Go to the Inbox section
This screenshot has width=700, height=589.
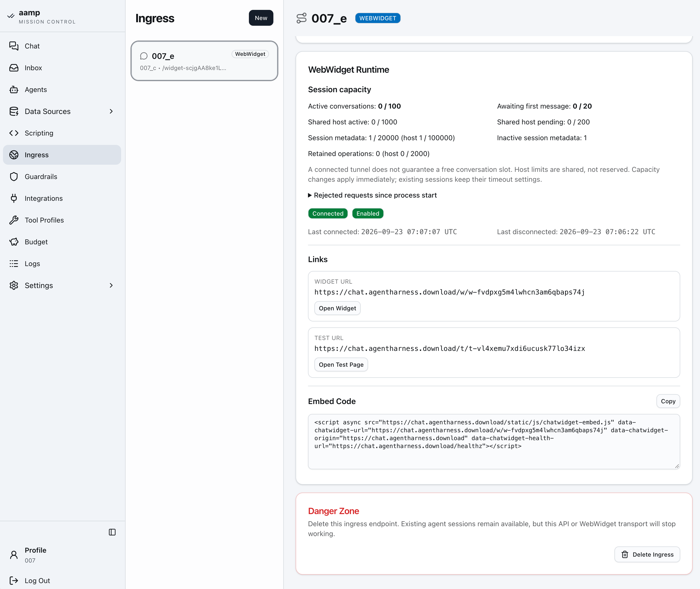(x=62, y=68)
